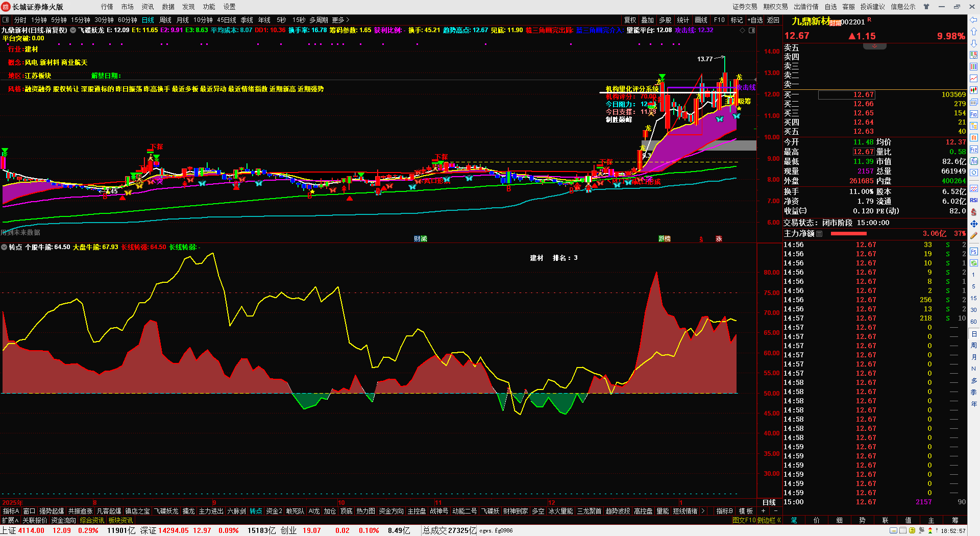Switch sidebar period to 年 yearly
This screenshot has width=980, height=536.
(974, 404)
